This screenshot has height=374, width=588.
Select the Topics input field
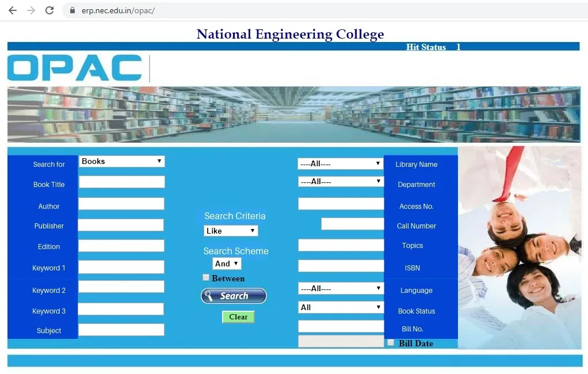point(341,245)
